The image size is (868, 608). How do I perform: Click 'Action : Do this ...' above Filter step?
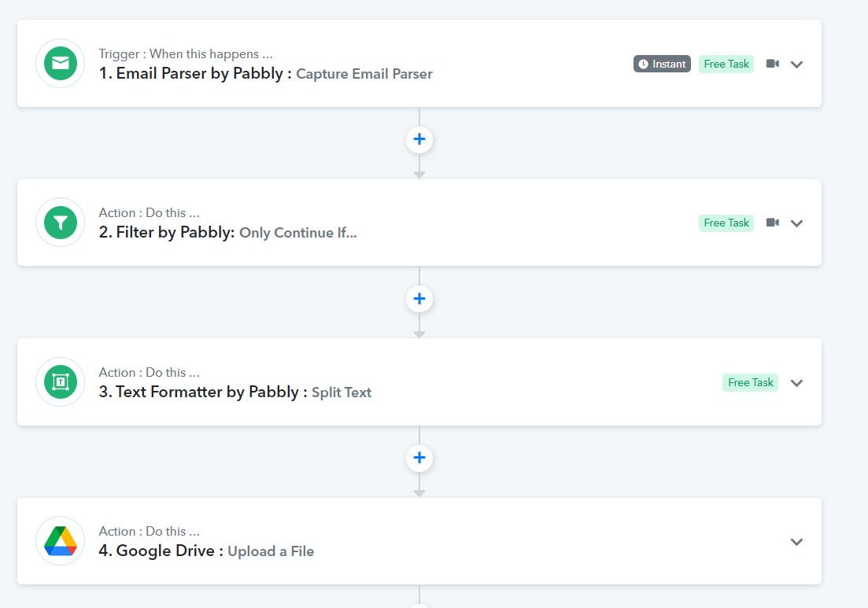tap(149, 213)
